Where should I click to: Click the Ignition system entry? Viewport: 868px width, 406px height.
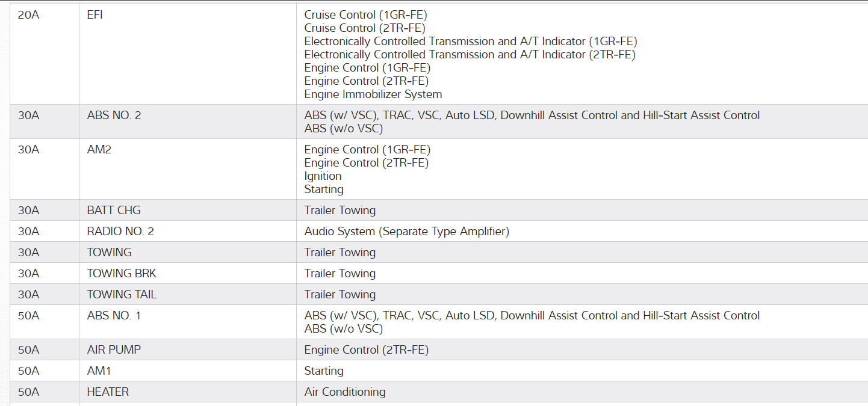pos(323,176)
